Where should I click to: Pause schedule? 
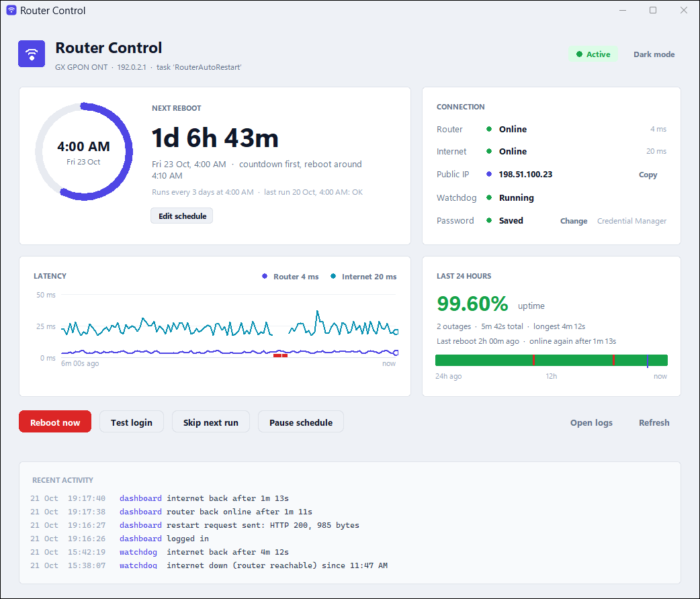301,422
